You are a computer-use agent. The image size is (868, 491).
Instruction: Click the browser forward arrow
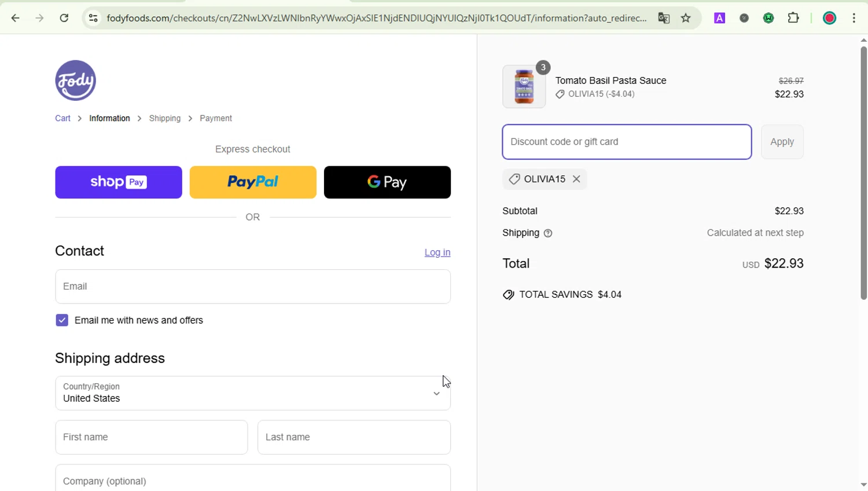tap(39, 18)
